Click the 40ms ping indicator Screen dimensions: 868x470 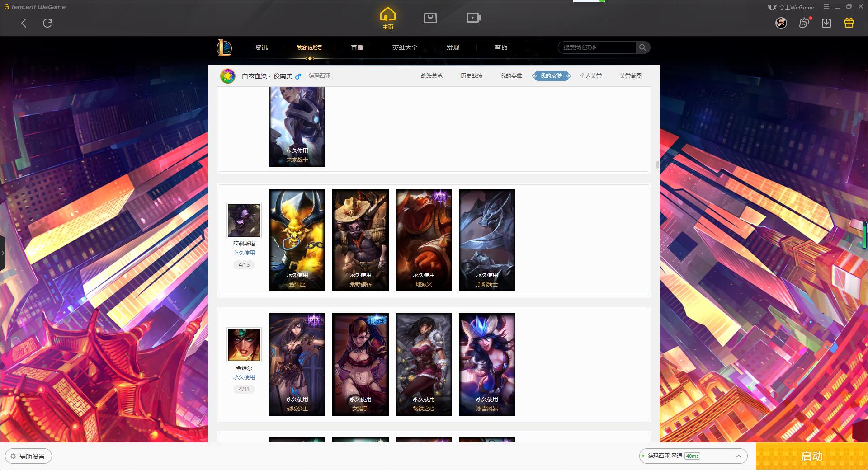click(692, 456)
